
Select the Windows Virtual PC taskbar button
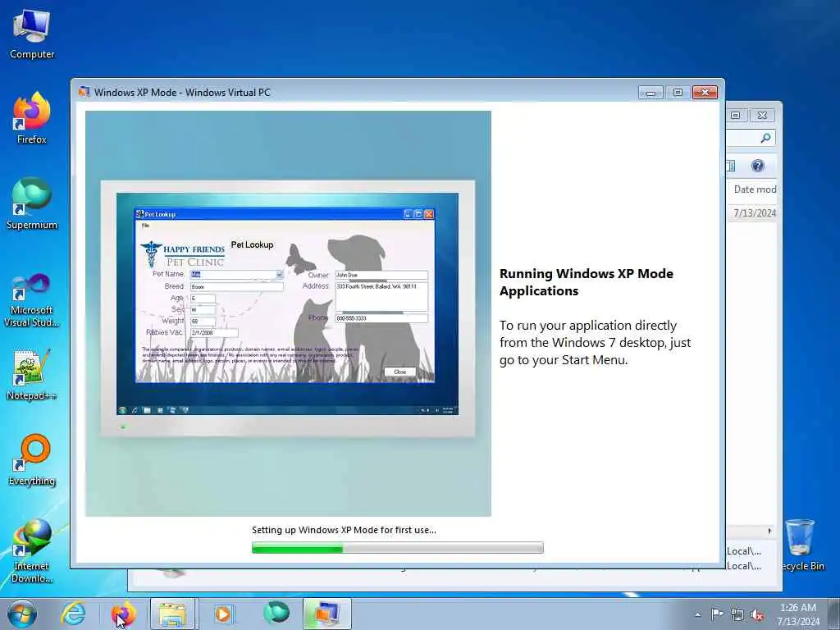(x=326, y=614)
